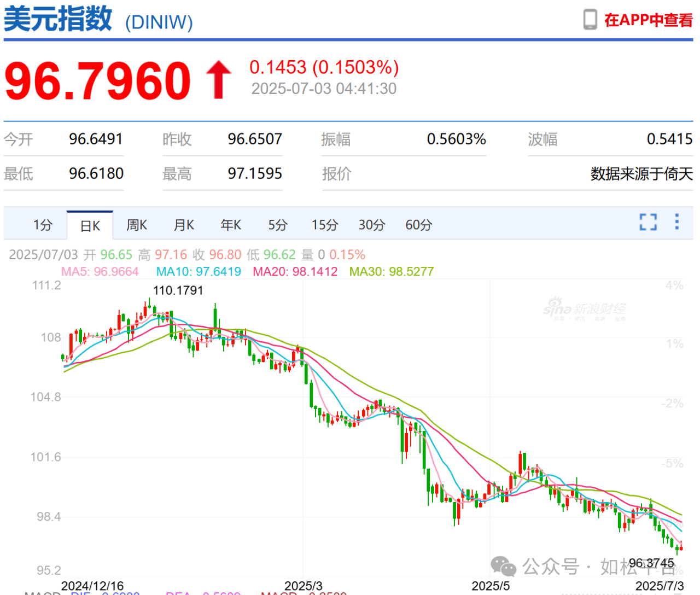Click the chart low label 96.3745
This screenshot has height=595, width=700.
click(651, 563)
